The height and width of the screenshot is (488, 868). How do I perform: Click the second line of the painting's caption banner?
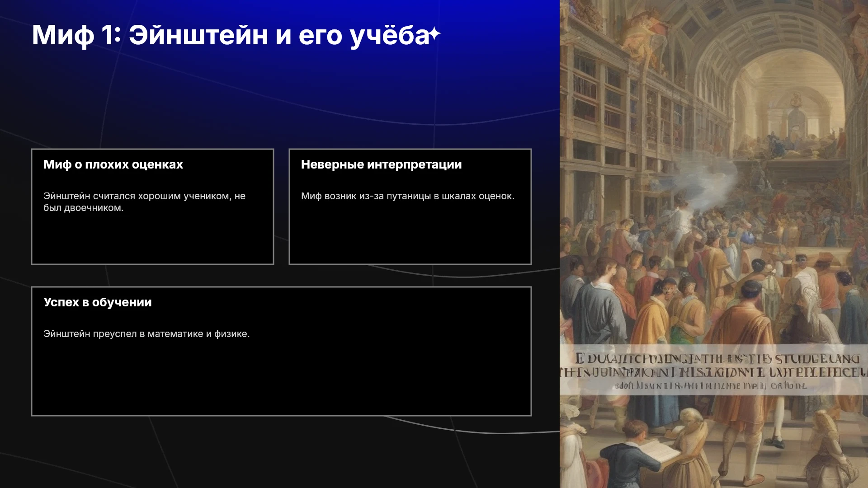[714, 372]
